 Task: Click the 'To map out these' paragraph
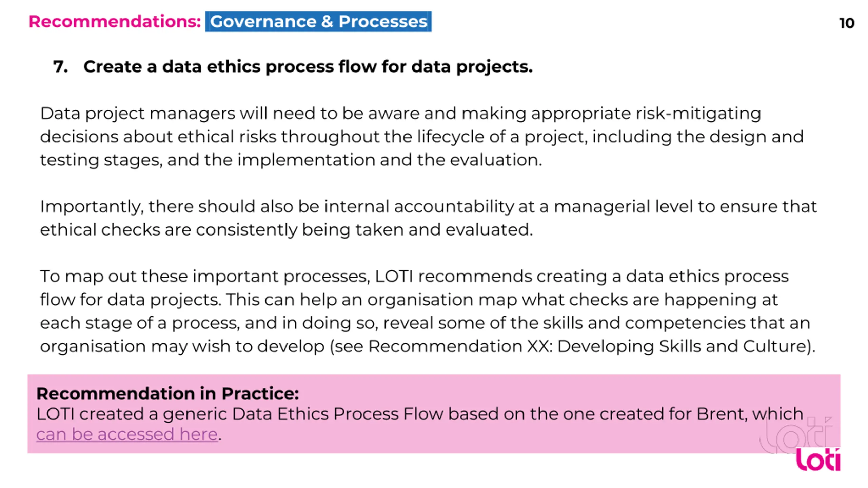click(428, 311)
